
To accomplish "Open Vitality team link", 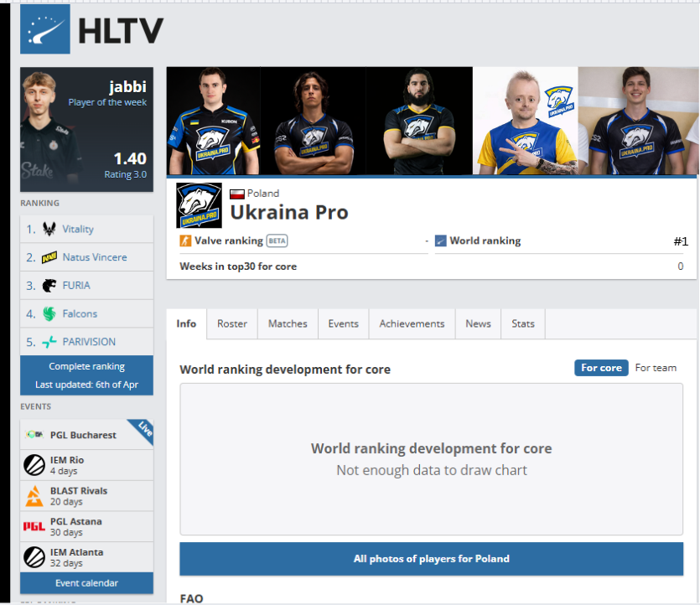I will pyautogui.click(x=78, y=229).
